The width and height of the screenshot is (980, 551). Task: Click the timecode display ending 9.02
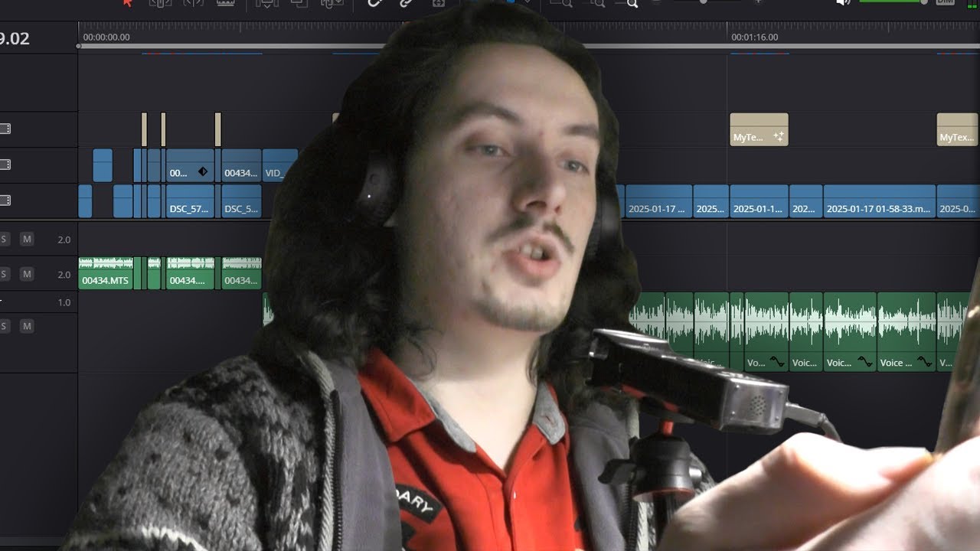(x=15, y=39)
